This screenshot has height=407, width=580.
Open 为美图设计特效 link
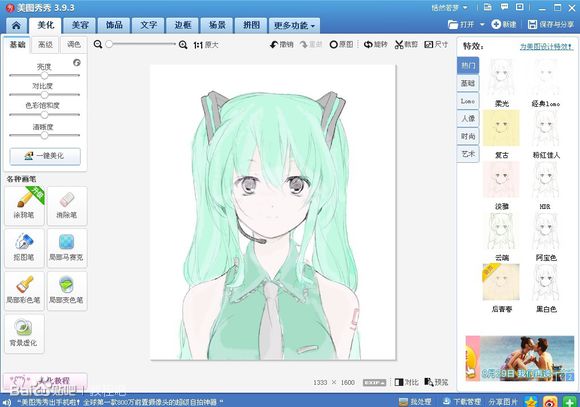click(546, 47)
